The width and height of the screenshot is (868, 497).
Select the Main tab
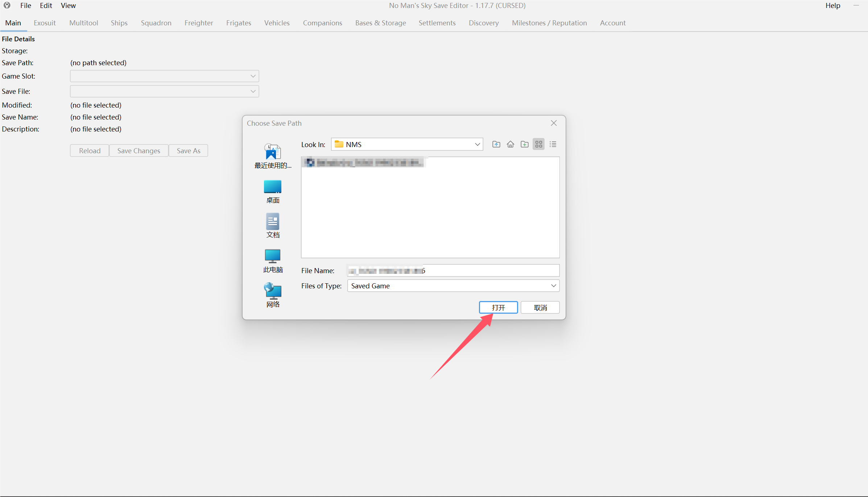(13, 23)
